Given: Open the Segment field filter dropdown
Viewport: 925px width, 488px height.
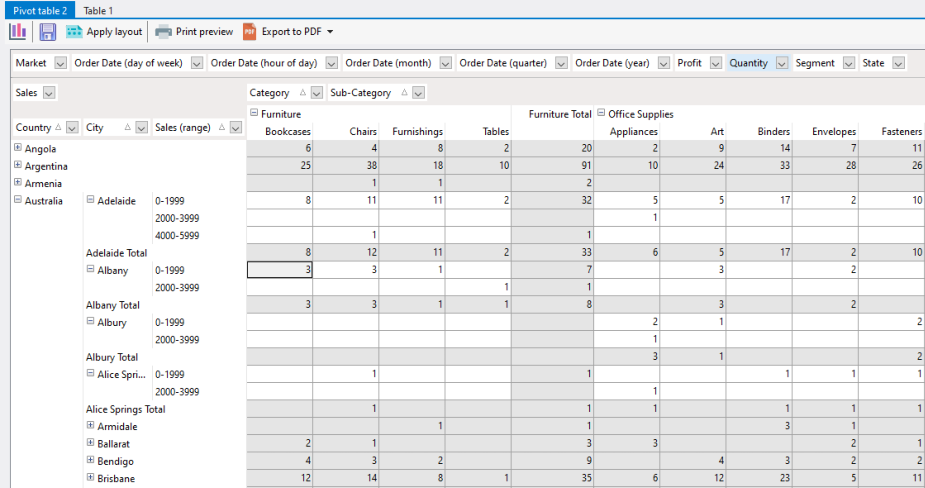Looking at the screenshot, I should (848, 63).
